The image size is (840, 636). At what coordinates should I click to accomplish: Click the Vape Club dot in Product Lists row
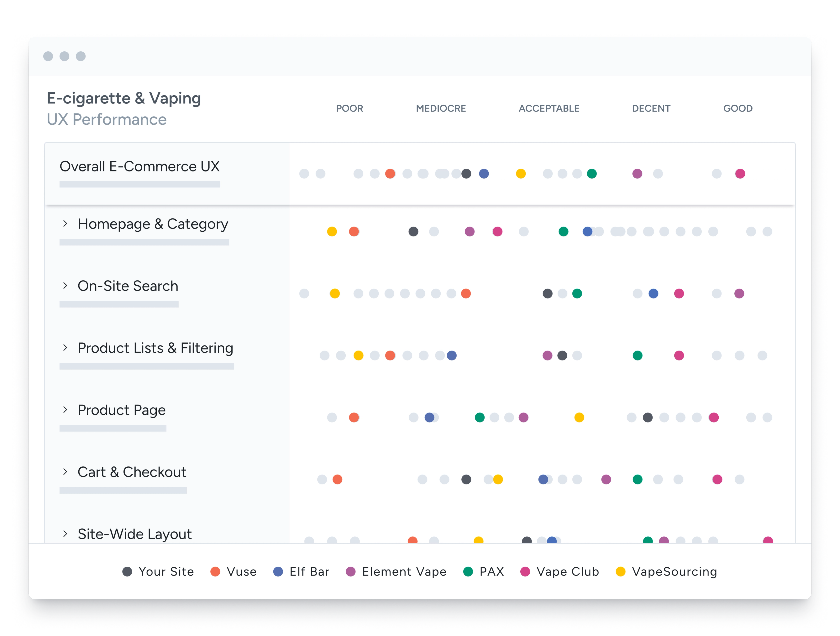(x=679, y=355)
